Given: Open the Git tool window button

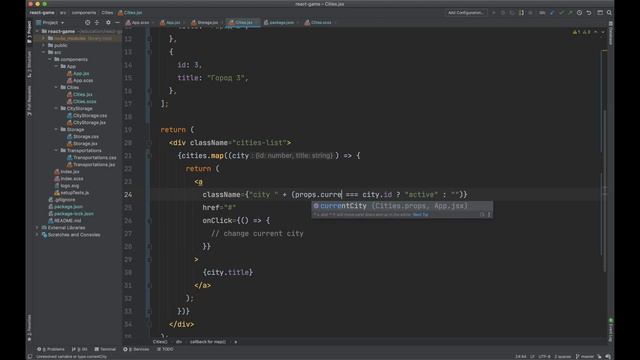Looking at the screenshot, I should (x=80, y=349).
